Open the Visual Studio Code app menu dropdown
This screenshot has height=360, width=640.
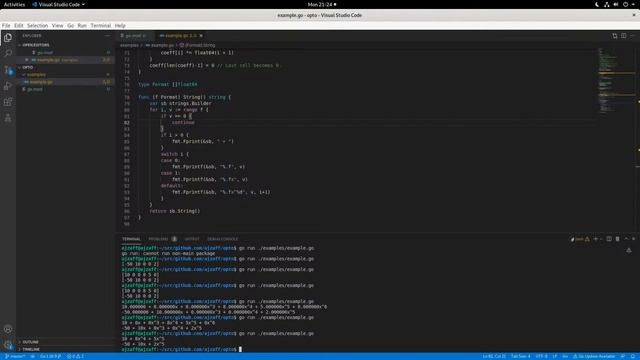point(58,4)
